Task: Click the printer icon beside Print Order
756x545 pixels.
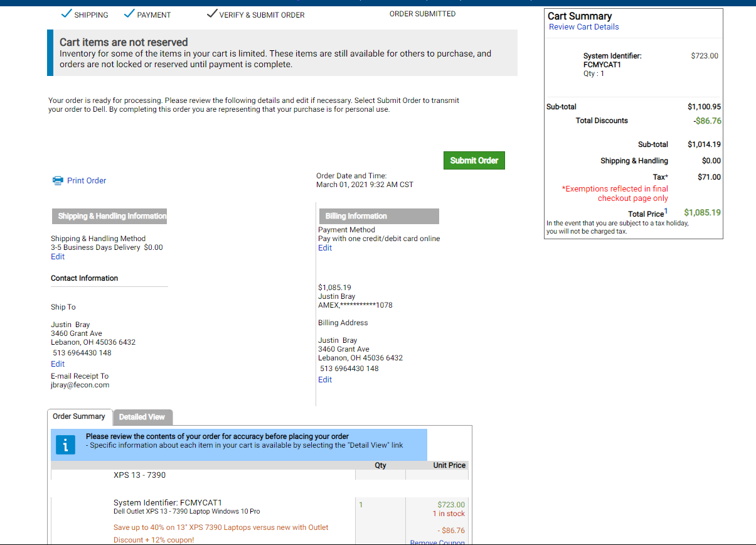Action: (x=58, y=181)
